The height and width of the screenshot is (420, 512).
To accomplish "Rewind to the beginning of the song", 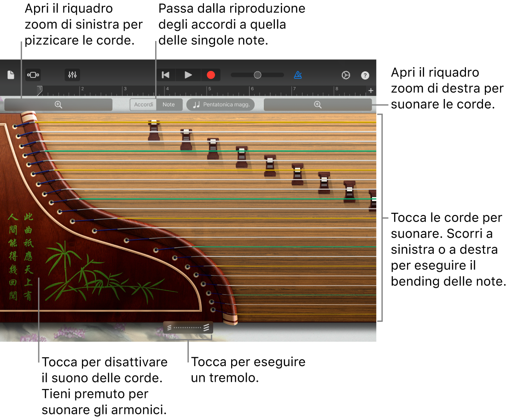I will [x=165, y=75].
